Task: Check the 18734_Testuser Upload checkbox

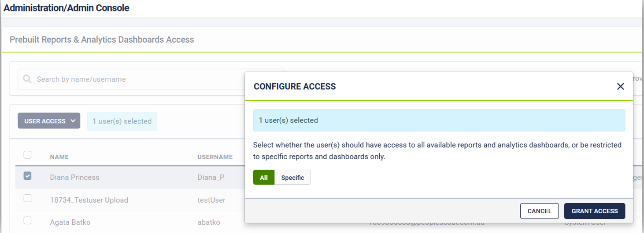Action: pos(27,198)
